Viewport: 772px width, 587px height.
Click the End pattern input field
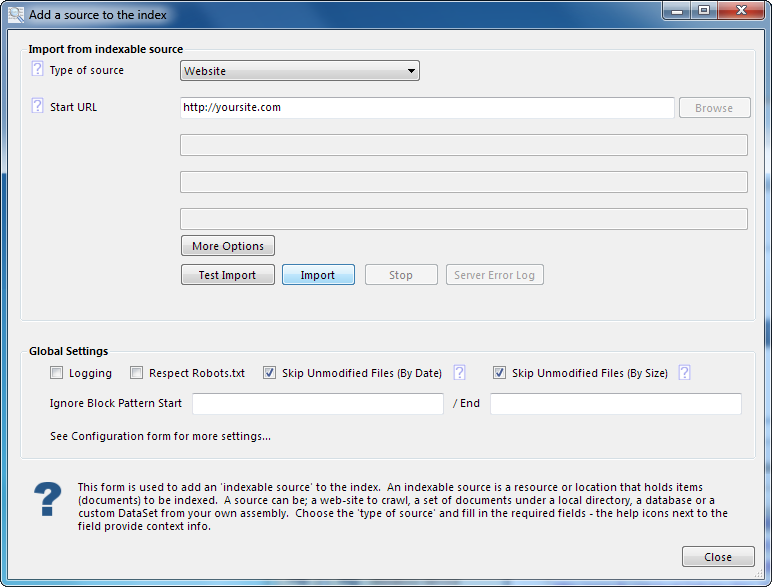(x=615, y=404)
